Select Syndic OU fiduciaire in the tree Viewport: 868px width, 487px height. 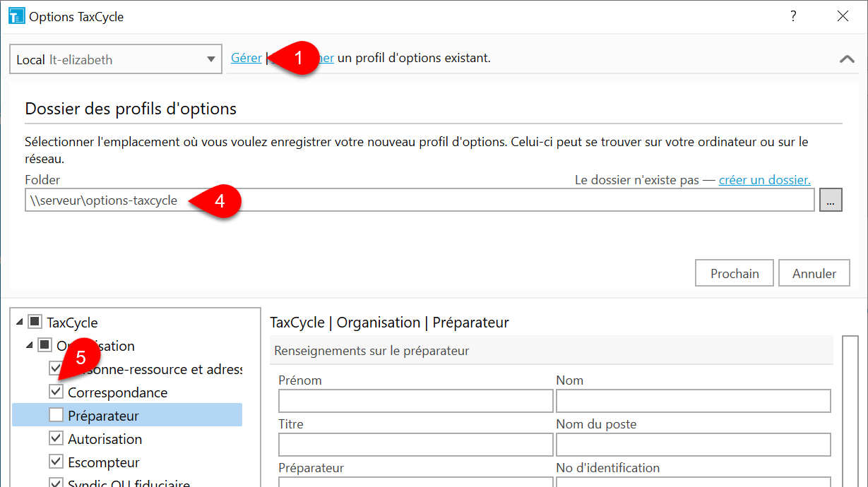point(129,482)
